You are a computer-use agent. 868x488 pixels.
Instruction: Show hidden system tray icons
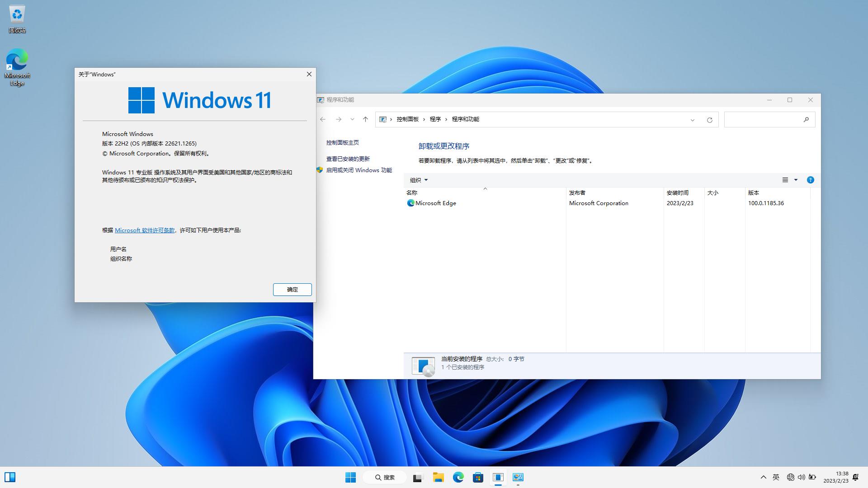[764, 477]
